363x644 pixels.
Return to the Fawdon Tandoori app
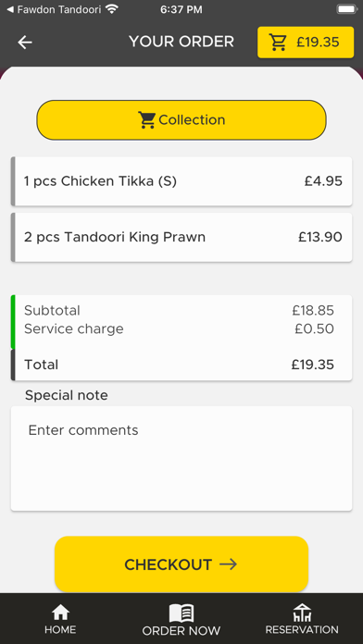(x=54, y=9)
